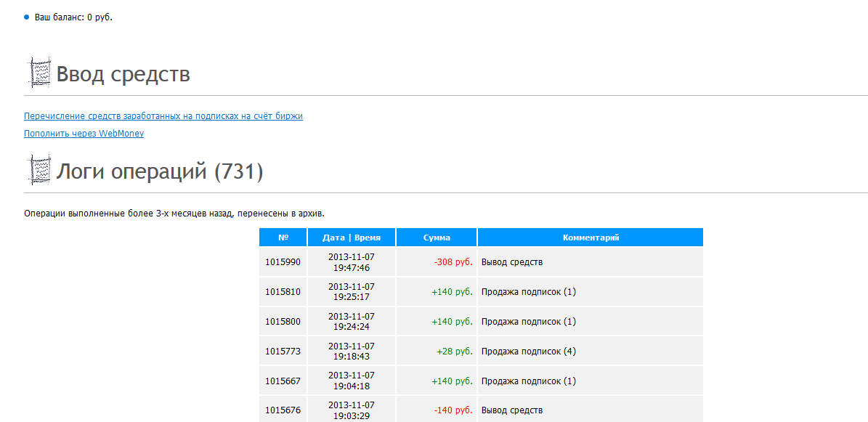Click the 'Сумма' column header

pyautogui.click(x=437, y=238)
